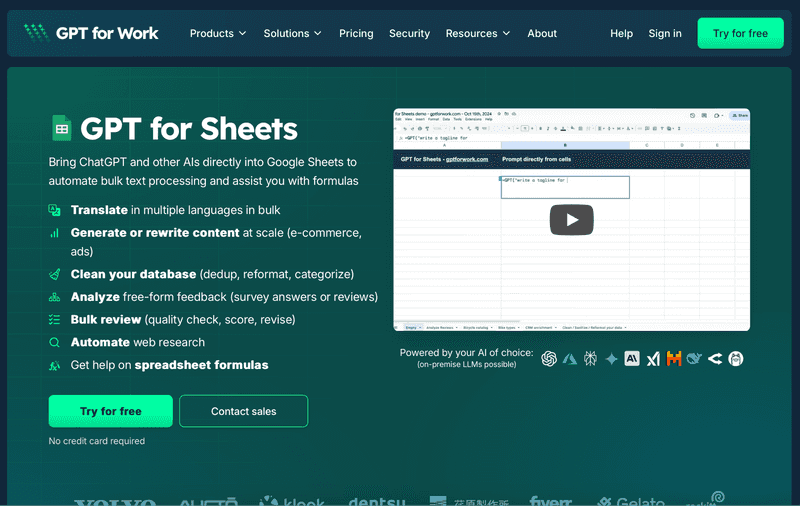Select the DeepSeek whale logo icon
The image size is (800, 506).
point(694,359)
